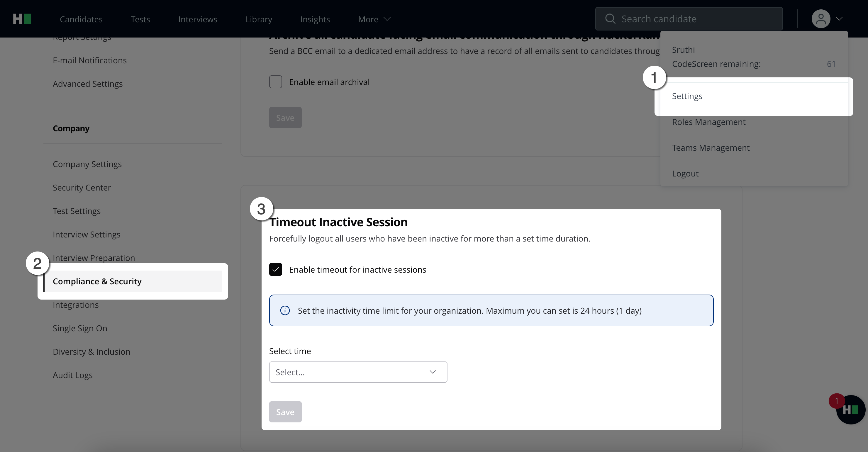
Task: Click the user profile avatar icon
Action: 820,19
